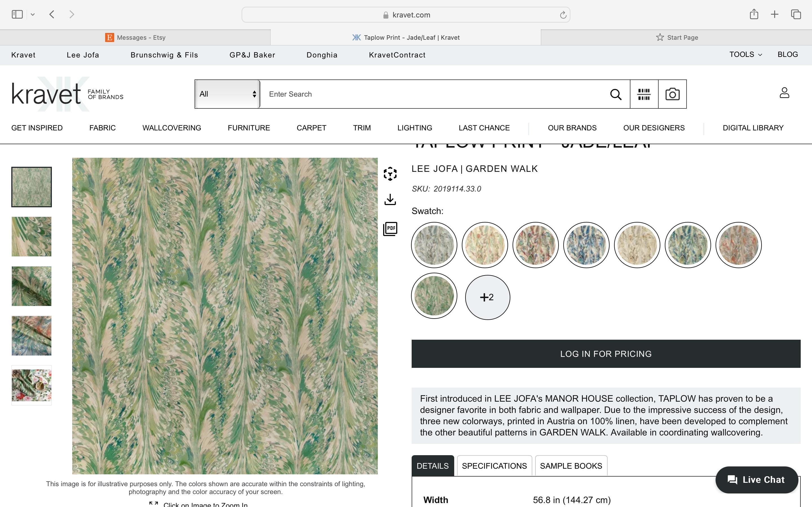The height and width of the screenshot is (507, 812).
Task: Switch to the SPECIFICATIONS tab
Action: 494,466
